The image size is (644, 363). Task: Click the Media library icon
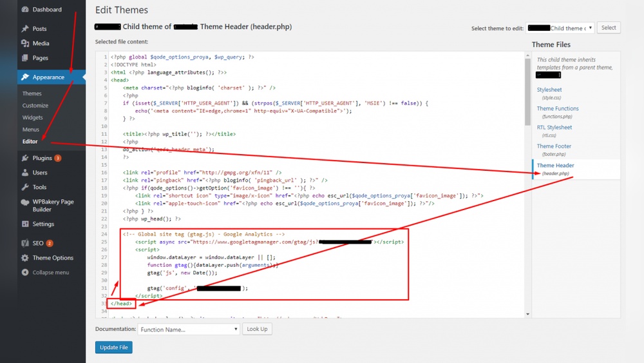[x=25, y=43]
